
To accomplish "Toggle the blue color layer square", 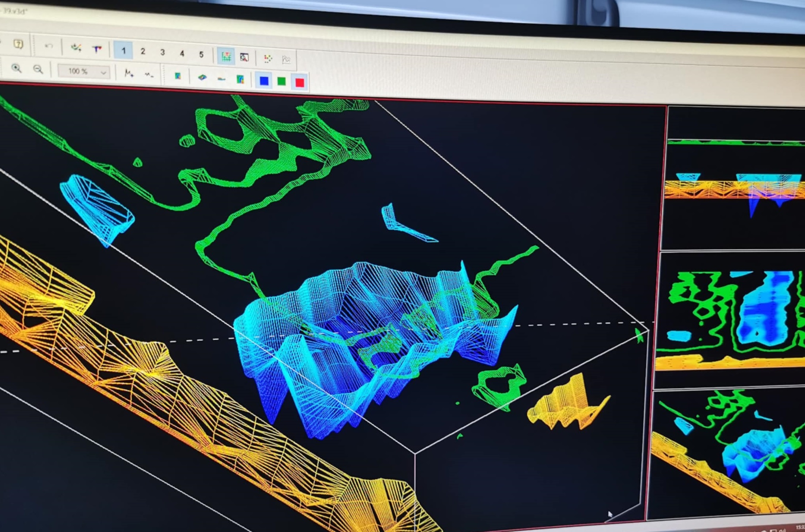I will click(x=264, y=81).
